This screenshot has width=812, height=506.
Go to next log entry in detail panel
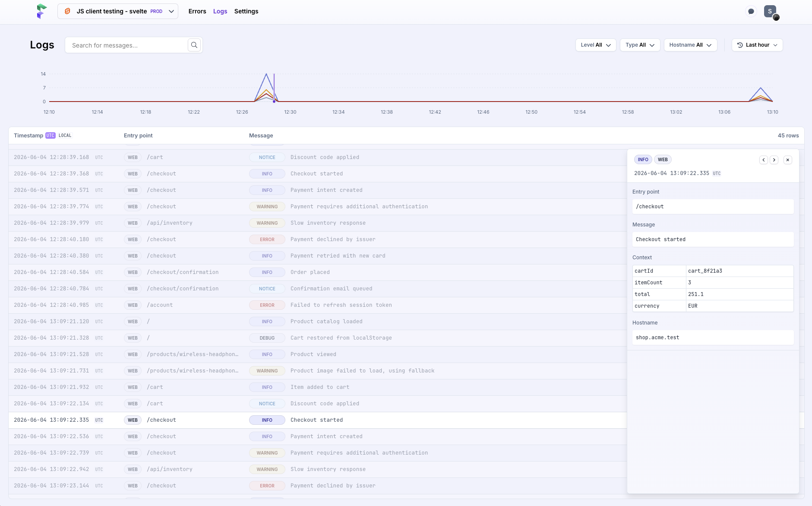tap(774, 160)
